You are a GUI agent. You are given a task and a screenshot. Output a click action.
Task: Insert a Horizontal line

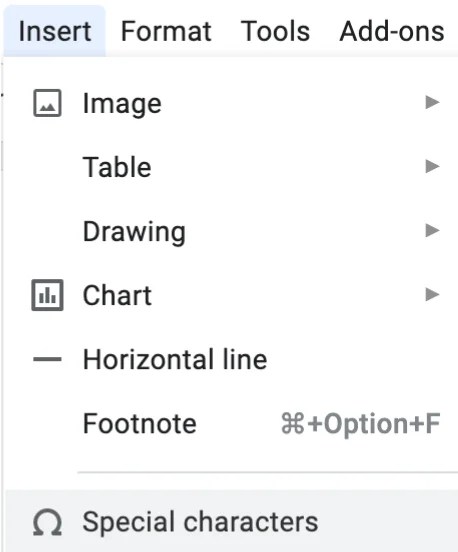pyautogui.click(x=231, y=359)
